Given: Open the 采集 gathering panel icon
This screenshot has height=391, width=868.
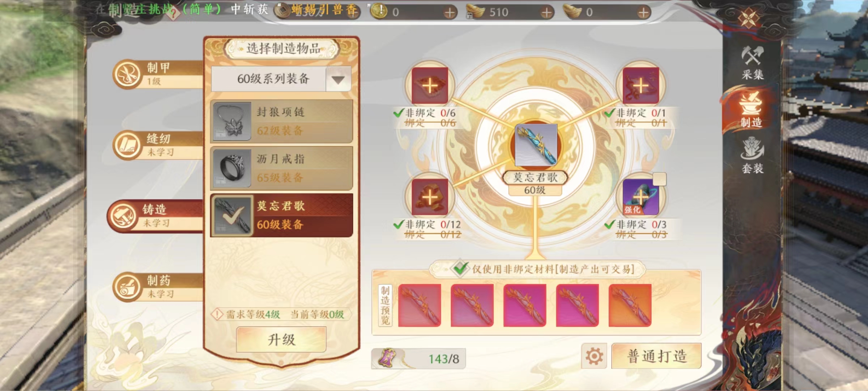Looking at the screenshot, I should [752, 62].
